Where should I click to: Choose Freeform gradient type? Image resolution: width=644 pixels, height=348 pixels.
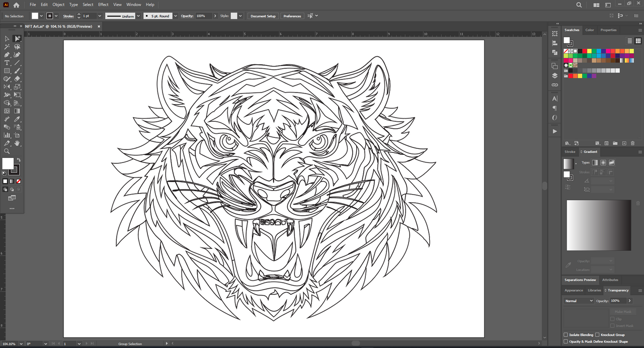tap(612, 162)
